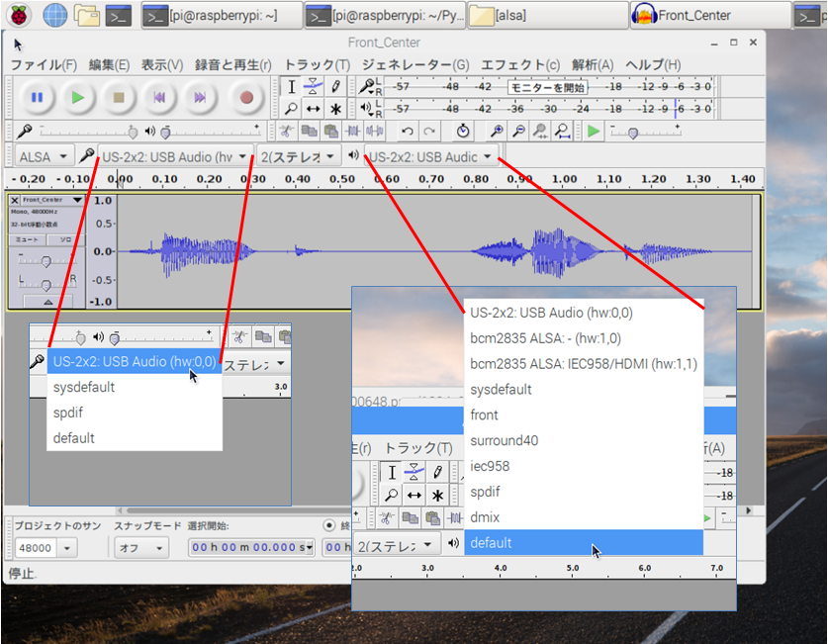Trim audio outside the selection
Screen dimensions: 828x644
tap(353, 131)
